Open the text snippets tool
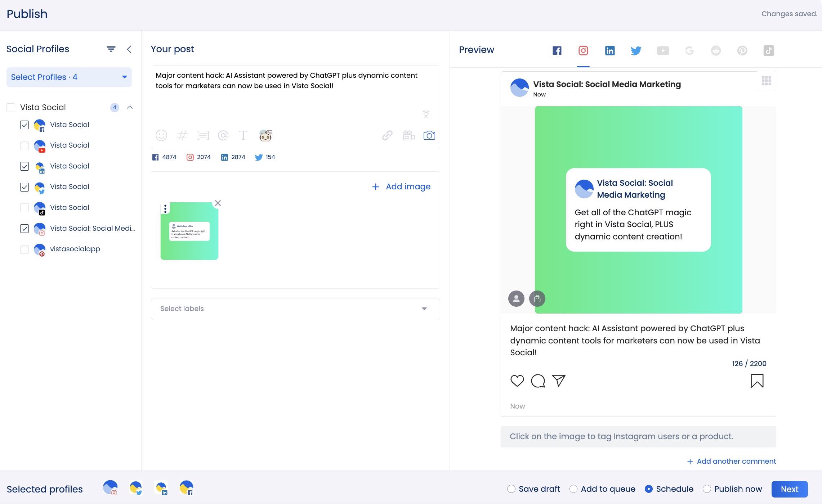 (x=204, y=136)
